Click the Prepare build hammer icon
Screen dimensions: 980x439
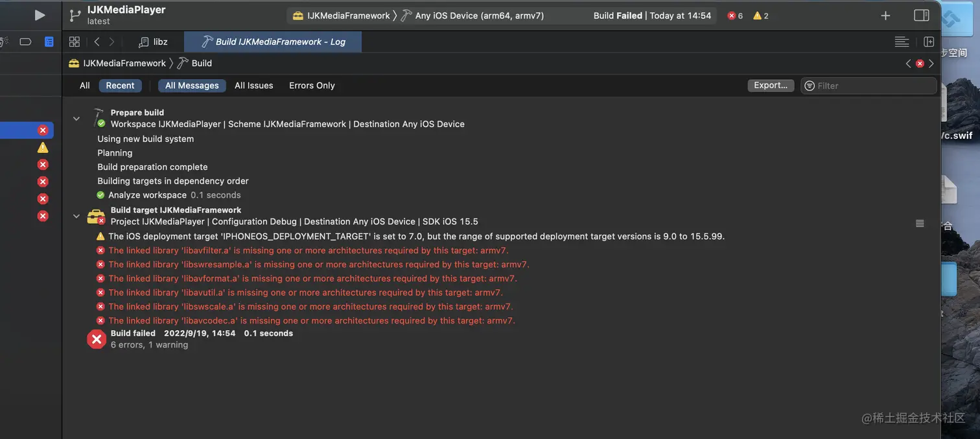pyautogui.click(x=98, y=117)
